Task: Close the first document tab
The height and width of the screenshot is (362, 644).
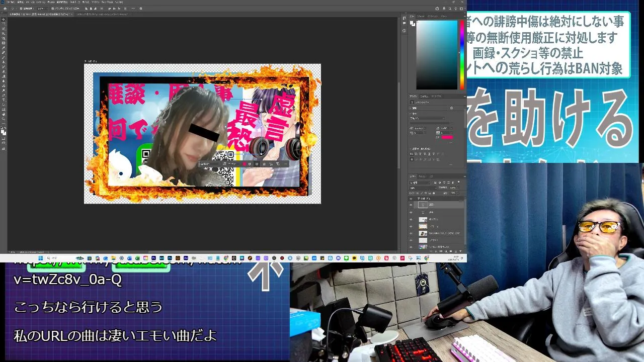Action: click(71, 14)
